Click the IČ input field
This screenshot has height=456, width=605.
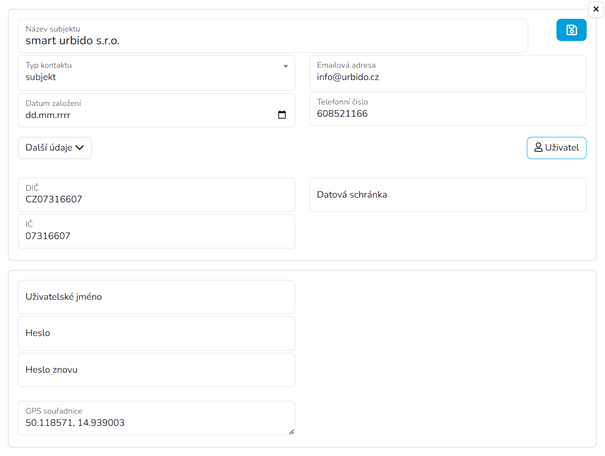pos(157,231)
